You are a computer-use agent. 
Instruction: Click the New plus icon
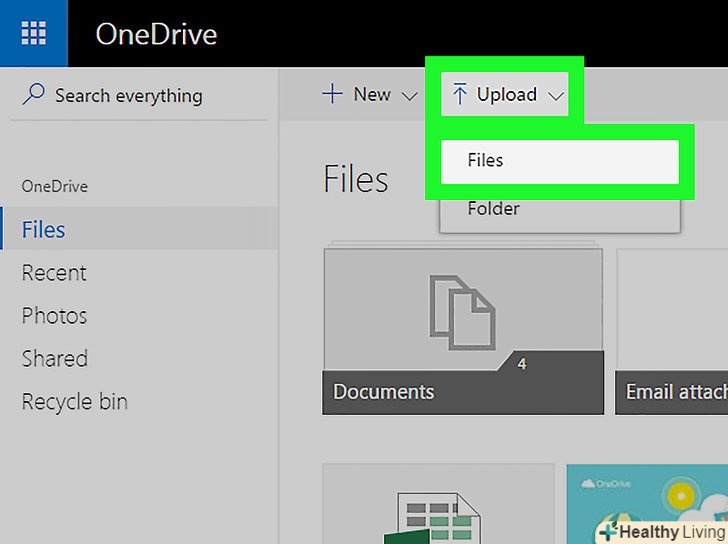coord(332,94)
